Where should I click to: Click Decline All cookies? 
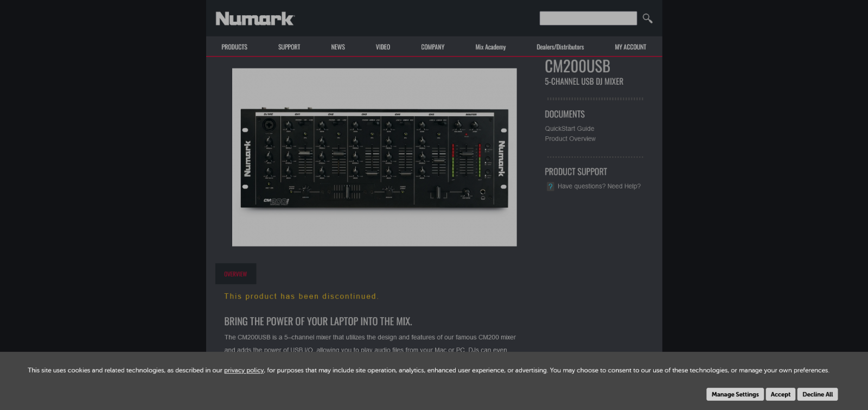click(x=818, y=394)
